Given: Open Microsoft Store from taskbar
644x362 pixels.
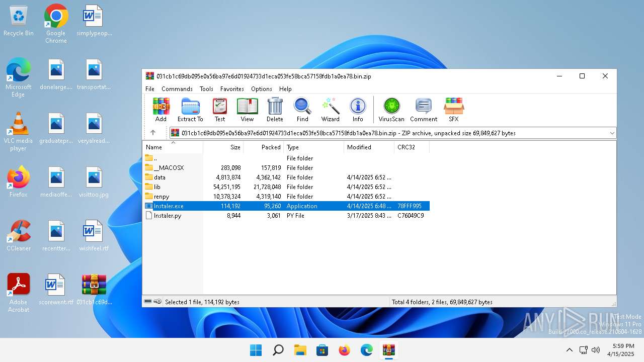Looking at the screenshot, I should [x=322, y=350].
